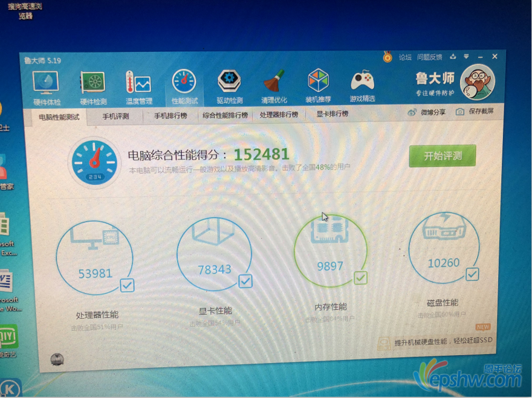The height and width of the screenshot is (398, 532).
Task: Click the 微博分享 share label
Action: (x=433, y=112)
